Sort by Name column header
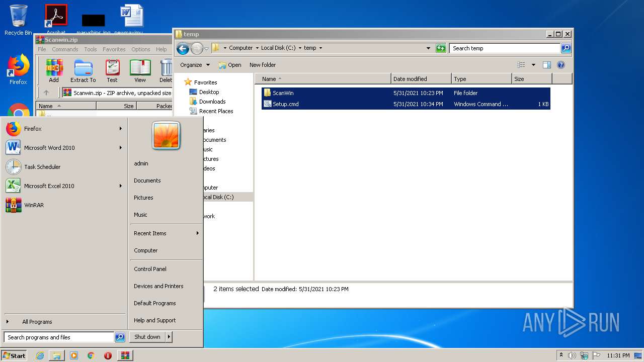 click(323, 79)
